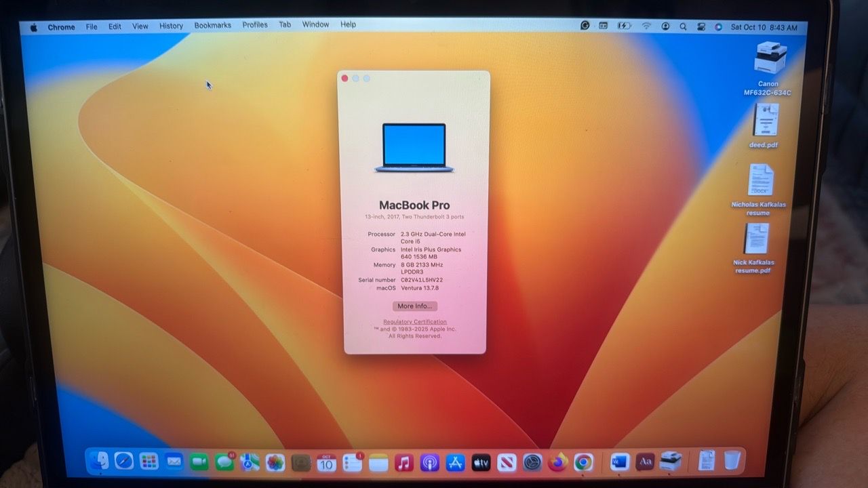Open the Notes app in the Dock
This screenshot has height=488, width=868.
point(378,462)
